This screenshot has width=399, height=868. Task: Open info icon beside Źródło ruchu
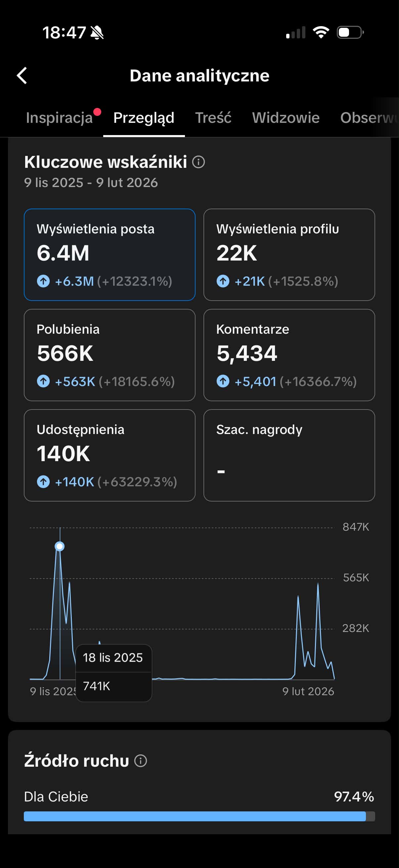[140, 761]
